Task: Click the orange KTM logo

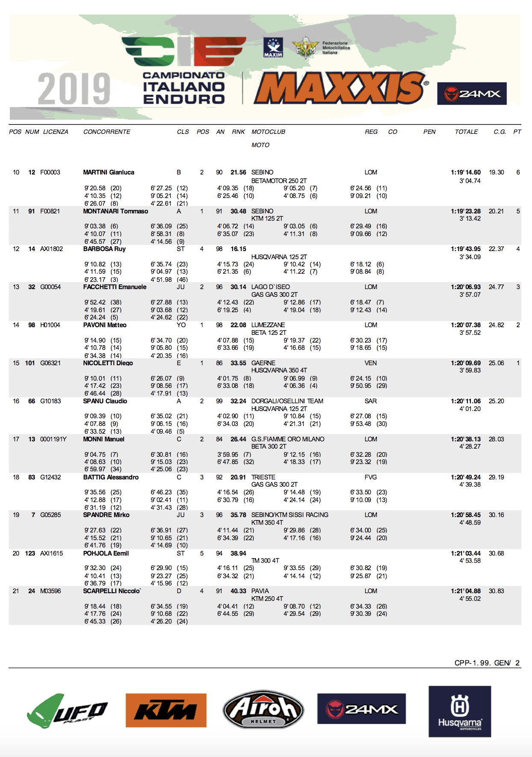Action: click(166, 710)
